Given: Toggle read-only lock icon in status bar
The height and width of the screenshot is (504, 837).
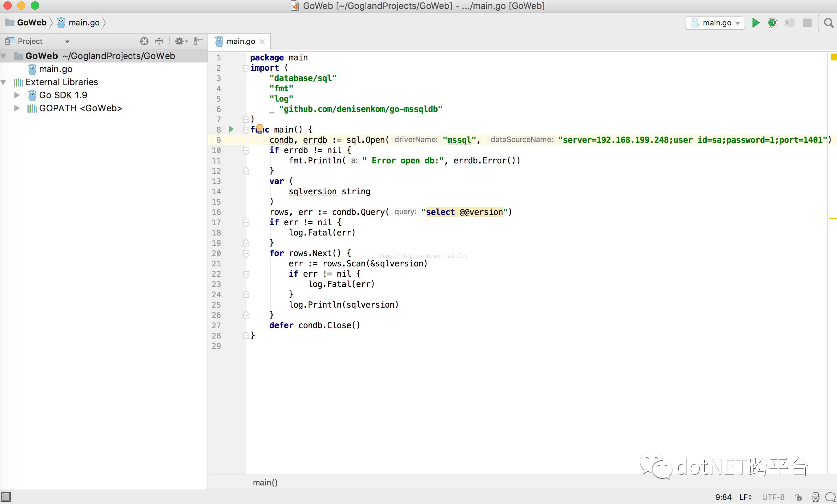Looking at the screenshot, I should [x=799, y=497].
